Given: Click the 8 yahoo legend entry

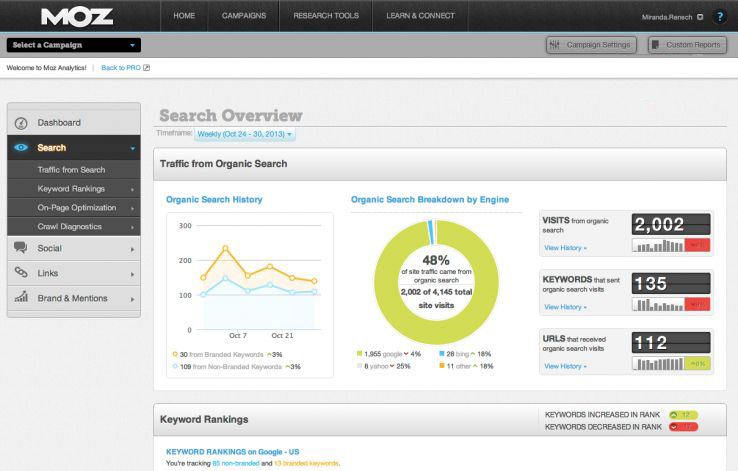Looking at the screenshot, I should pyautogui.click(x=384, y=366).
